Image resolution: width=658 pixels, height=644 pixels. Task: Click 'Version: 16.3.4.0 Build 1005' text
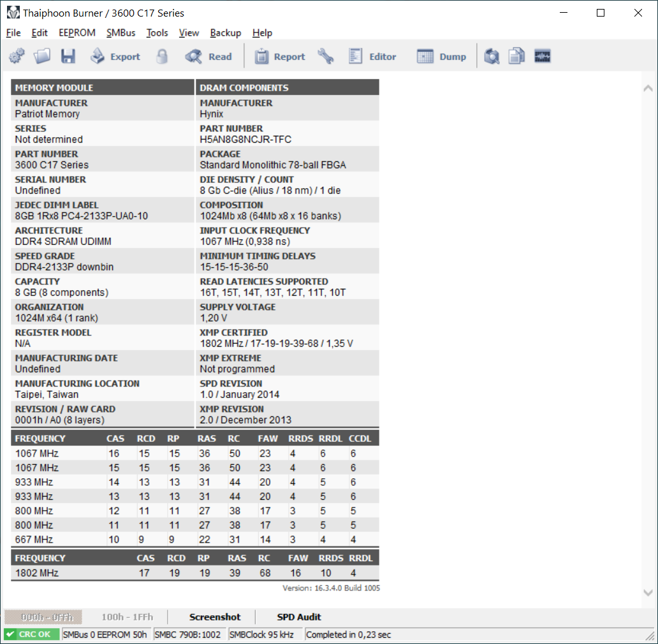pyautogui.click(x=331, y=588)
